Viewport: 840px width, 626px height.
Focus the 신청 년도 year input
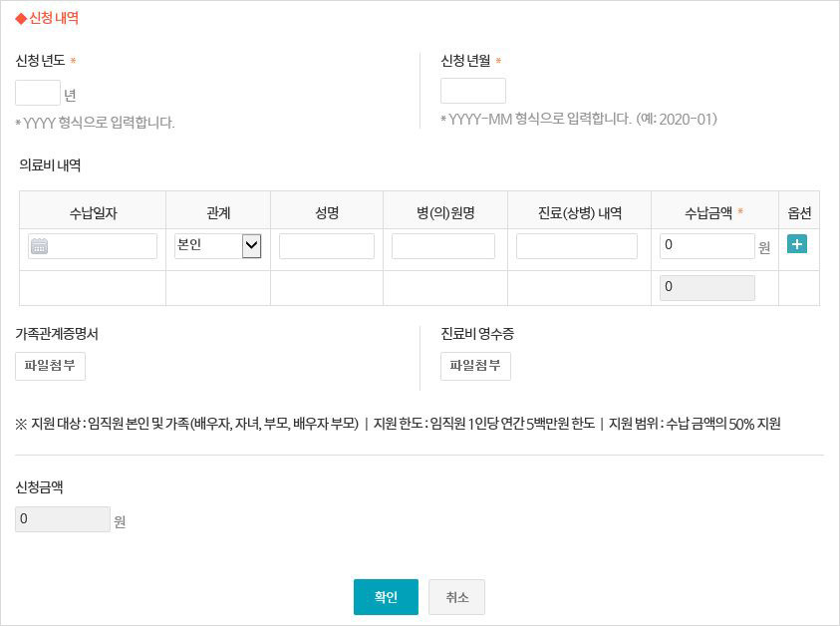tap(38, 93)
